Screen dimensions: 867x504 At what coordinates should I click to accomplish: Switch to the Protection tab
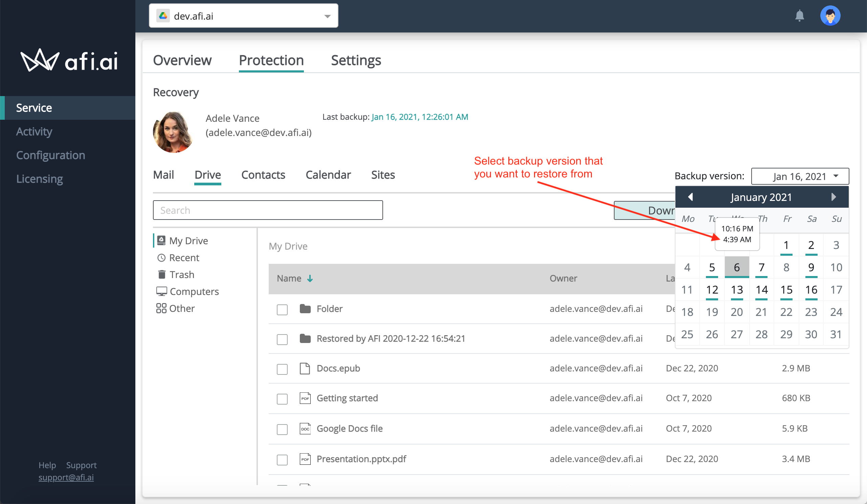[271, 60]
